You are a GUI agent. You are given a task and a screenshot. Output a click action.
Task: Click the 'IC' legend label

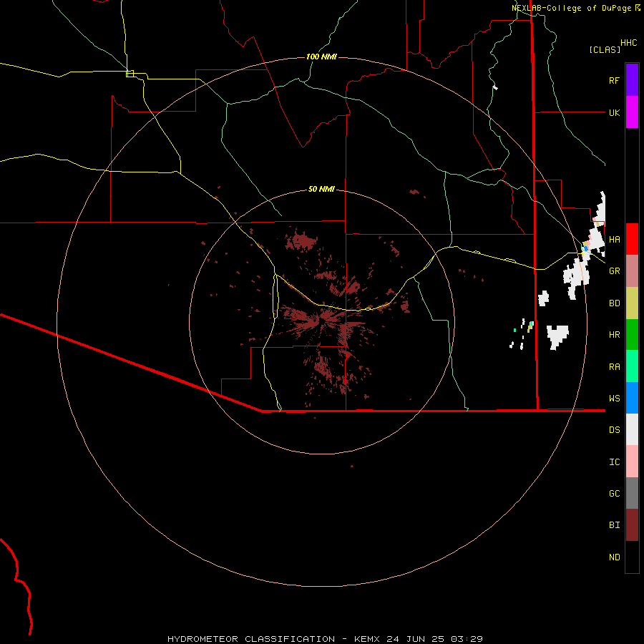click(615, 462)
